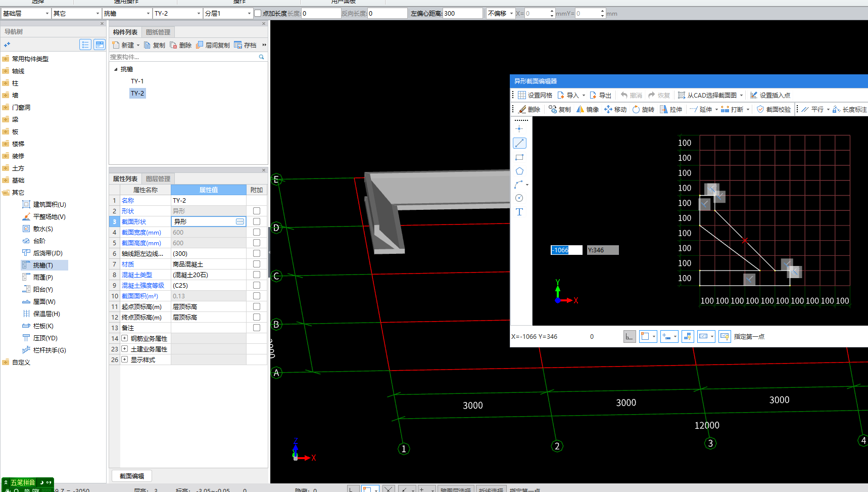Select the point draw tool in section editor
The height and width of the screenshot is (492, 868).
coord(519,129)
